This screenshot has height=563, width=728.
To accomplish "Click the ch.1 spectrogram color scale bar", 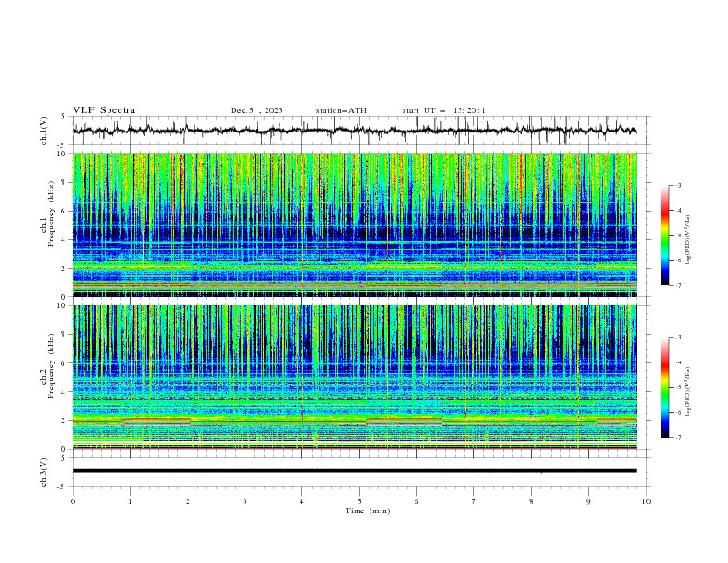I will click(665, 236).
